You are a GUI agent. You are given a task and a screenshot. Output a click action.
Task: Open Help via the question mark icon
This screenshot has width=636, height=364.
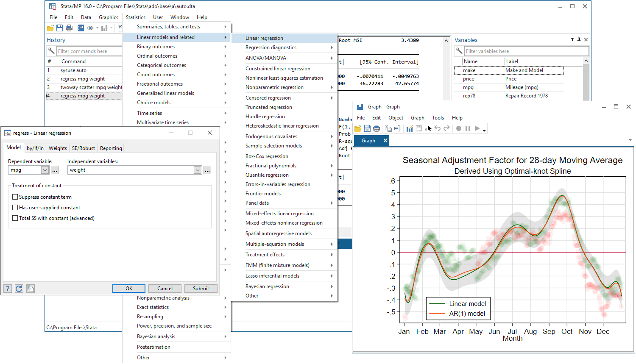pyautogui.click(x=7, y=289)
